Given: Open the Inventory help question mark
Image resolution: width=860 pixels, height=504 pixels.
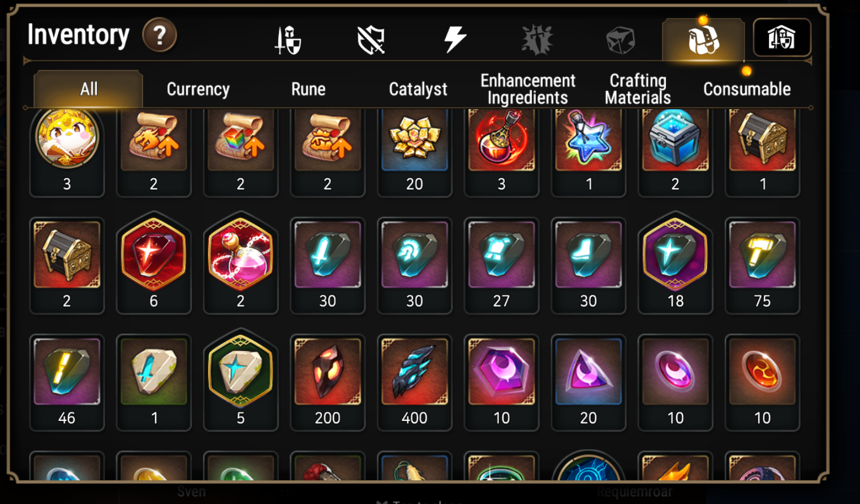Looking at the screenshot, I should point(160,35).
